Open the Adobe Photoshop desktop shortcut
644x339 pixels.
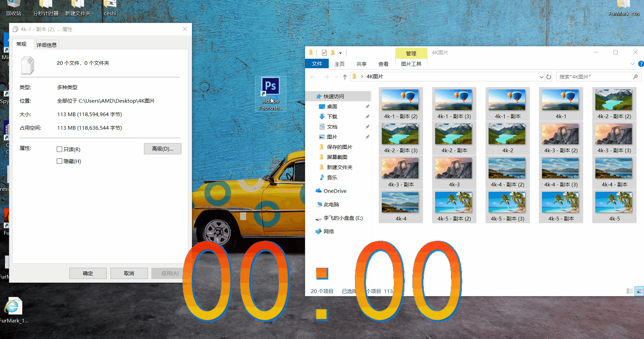[x=271, y=94]
